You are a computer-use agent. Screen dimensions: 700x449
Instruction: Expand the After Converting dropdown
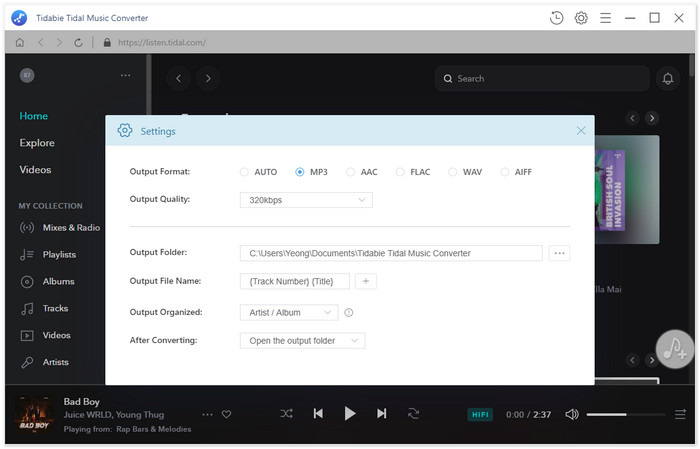tap(302, 341)
